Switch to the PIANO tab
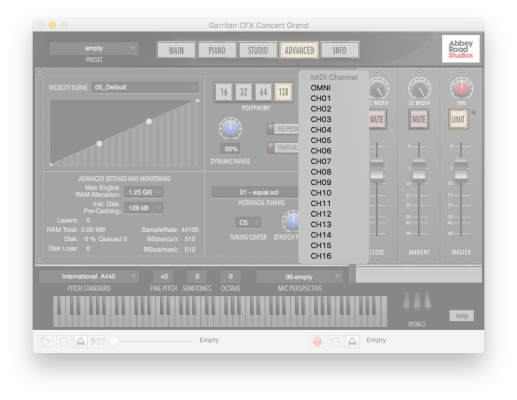 click(217, 50)
